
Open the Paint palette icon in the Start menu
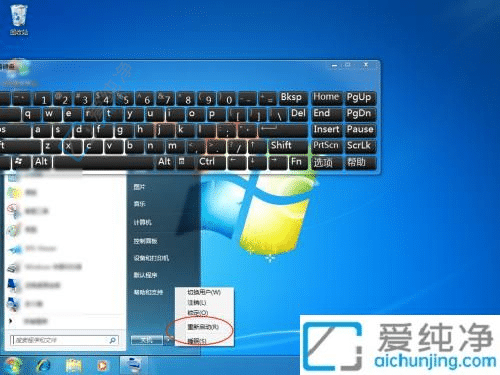[14, 230]
